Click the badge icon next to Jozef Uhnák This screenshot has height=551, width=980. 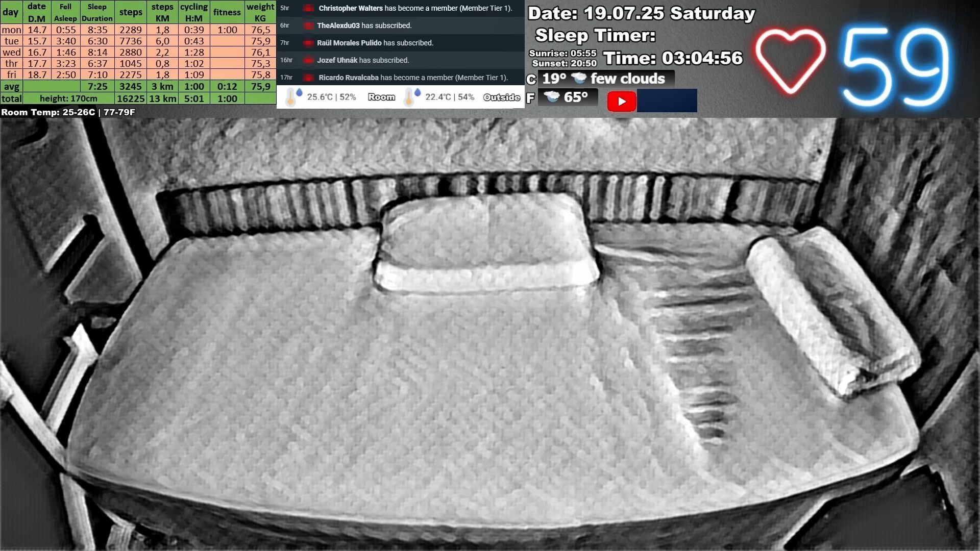click(308, 60)
